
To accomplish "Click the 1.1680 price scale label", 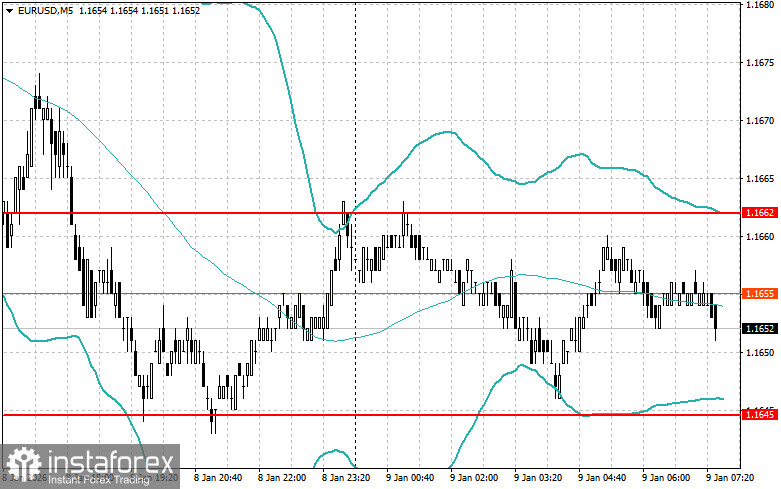I will pos(760,5).
